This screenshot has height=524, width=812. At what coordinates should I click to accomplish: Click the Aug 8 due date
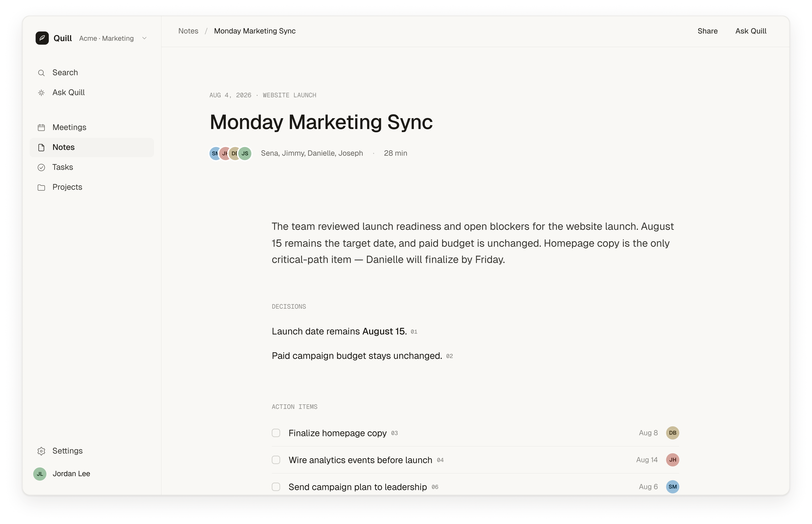[x=648, y=433]
